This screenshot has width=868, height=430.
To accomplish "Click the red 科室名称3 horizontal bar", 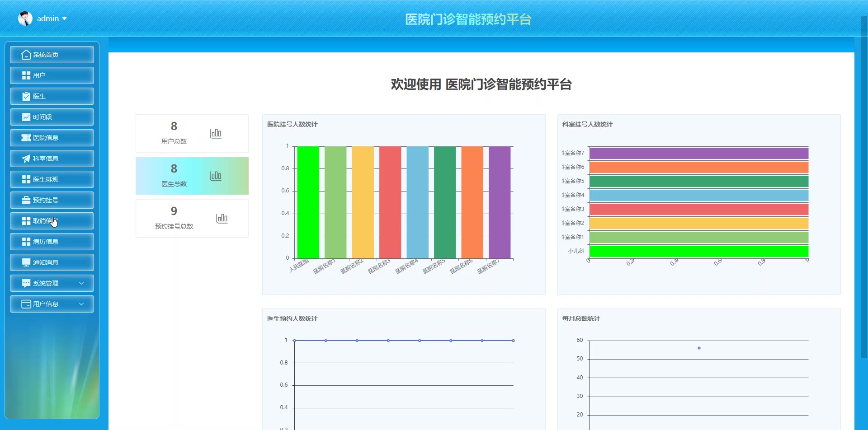I will pos(699,209).
